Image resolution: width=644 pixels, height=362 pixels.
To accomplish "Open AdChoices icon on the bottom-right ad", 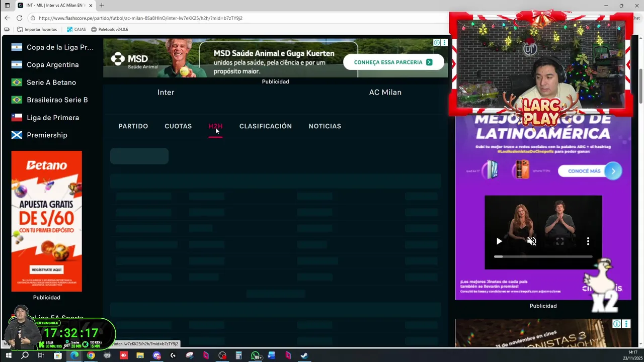I will tap(616, 324).
